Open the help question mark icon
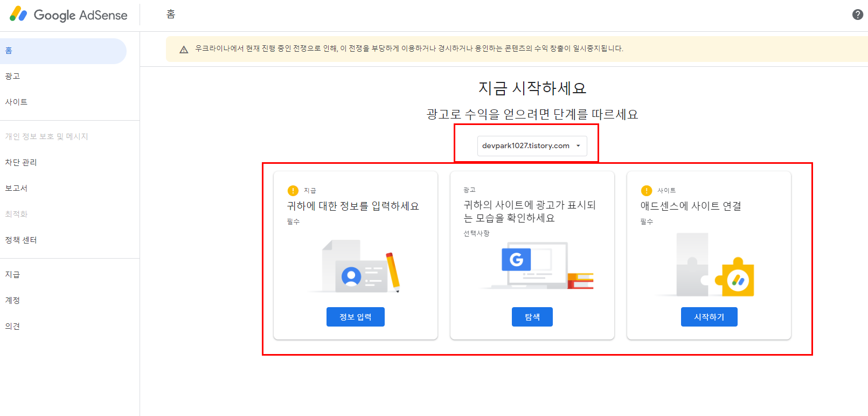The width and height of the screenshot is (868, 416). point(857,15)
